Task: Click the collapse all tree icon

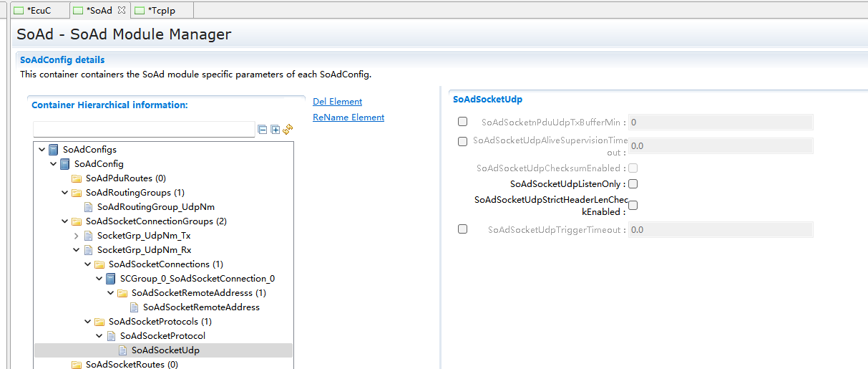Action: coord(263,130)
